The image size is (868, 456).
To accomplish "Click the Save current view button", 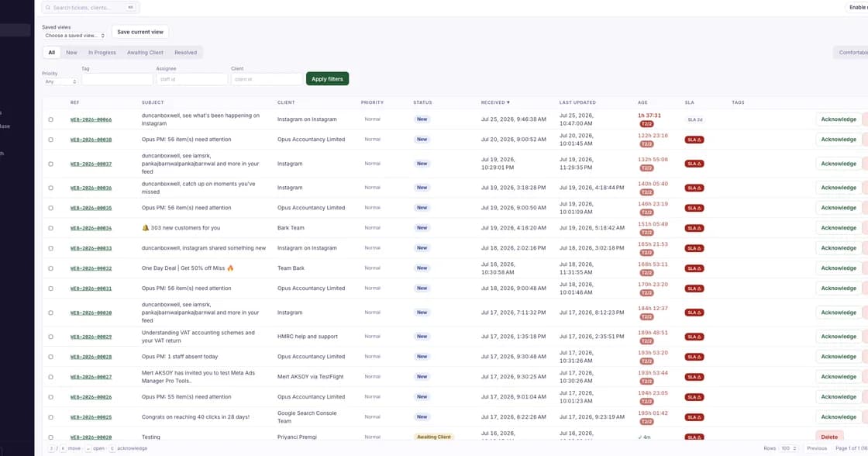I will 140,32.
